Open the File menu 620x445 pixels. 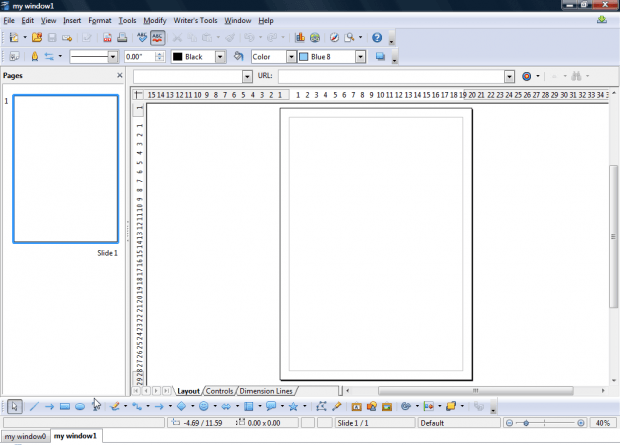click(9, 21)
